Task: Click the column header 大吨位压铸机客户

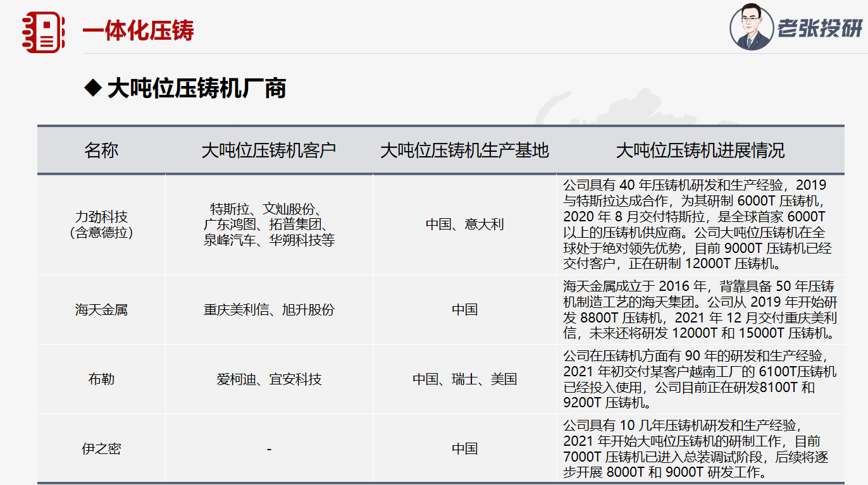Action: click(x=269, y=150)
